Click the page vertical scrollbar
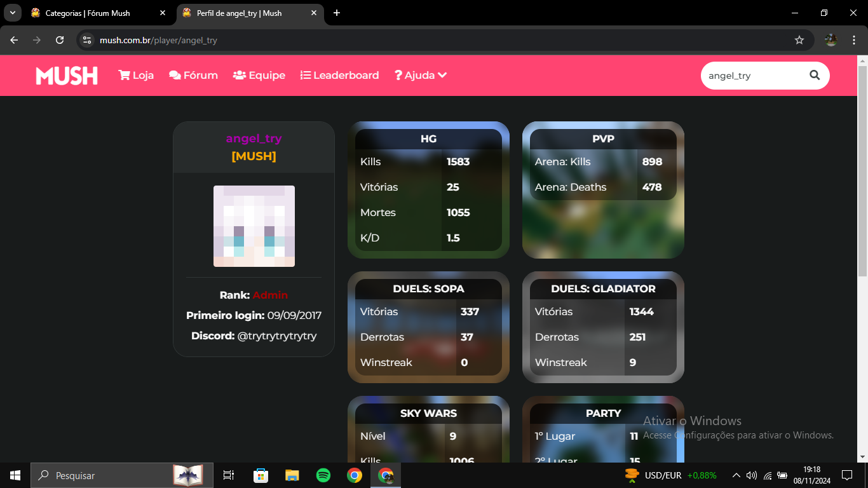This screenshot has width=868, height=488. tap(862, 172)
